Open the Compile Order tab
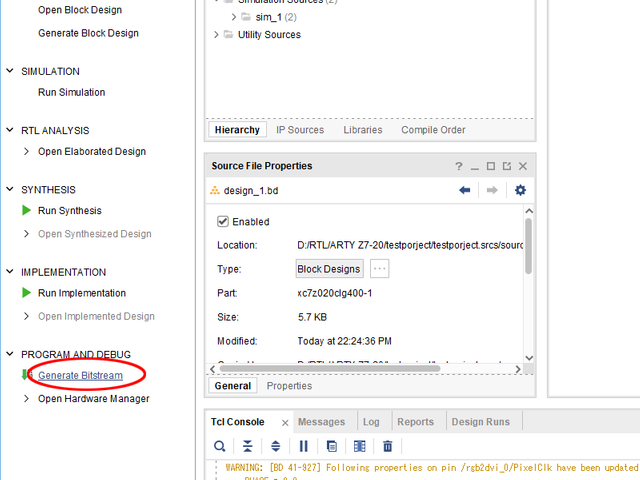Image resolution: width=640 pixels, height=480 pixels. 433,130
